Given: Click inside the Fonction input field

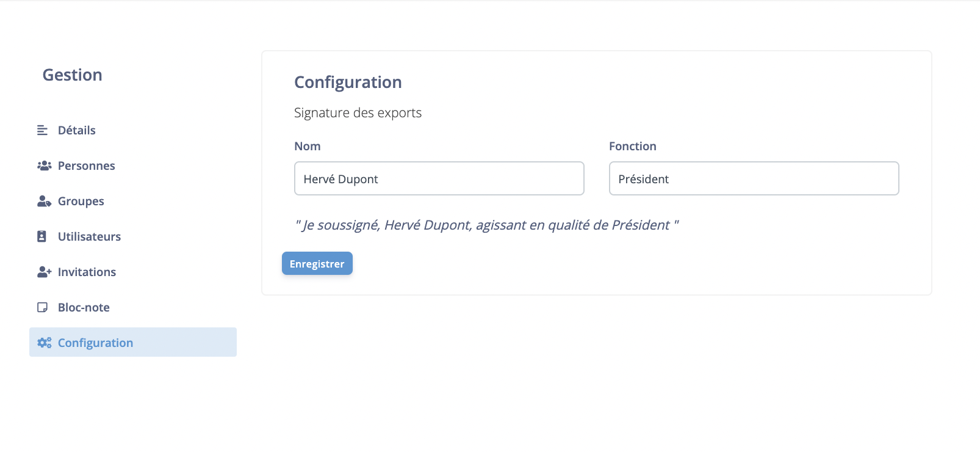Looking at the screenshot, I should pyautogui.click(x=754, y=178).
